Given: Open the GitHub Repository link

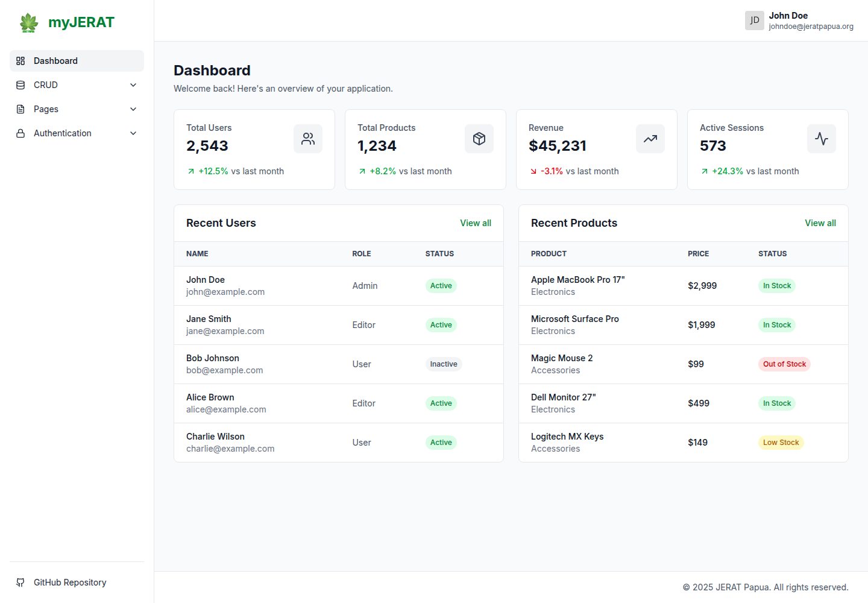Looking at the screenshot, I should click(x=77, y=582).
